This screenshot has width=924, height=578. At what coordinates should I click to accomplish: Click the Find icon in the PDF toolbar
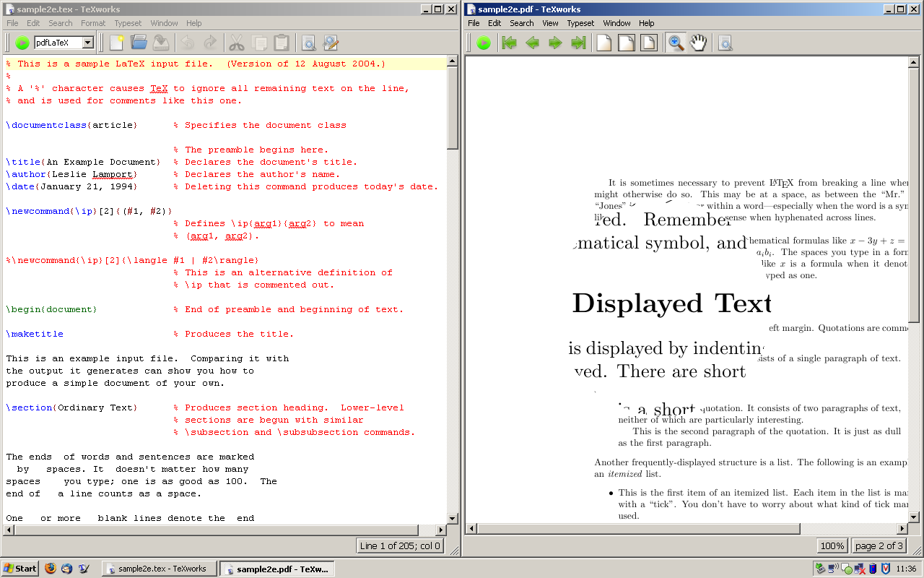click(725, 43)
